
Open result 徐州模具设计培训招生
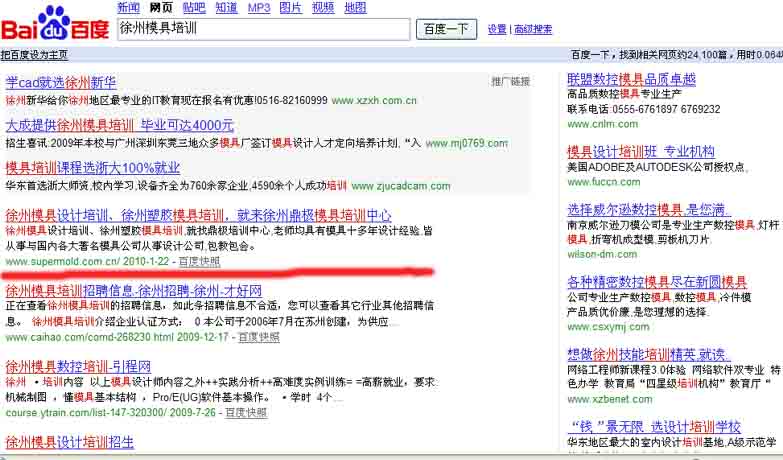pos(70,442)
